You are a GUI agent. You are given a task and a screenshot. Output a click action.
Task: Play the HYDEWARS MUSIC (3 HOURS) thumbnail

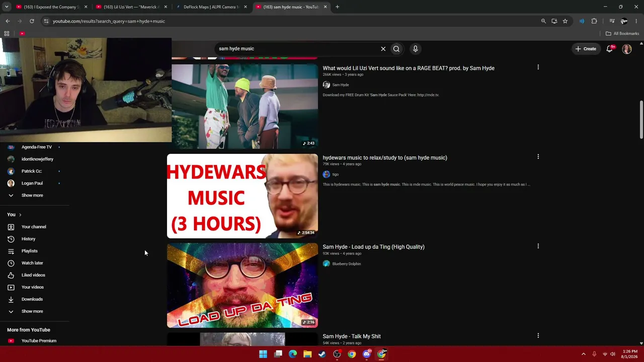[x=243, y=196]
